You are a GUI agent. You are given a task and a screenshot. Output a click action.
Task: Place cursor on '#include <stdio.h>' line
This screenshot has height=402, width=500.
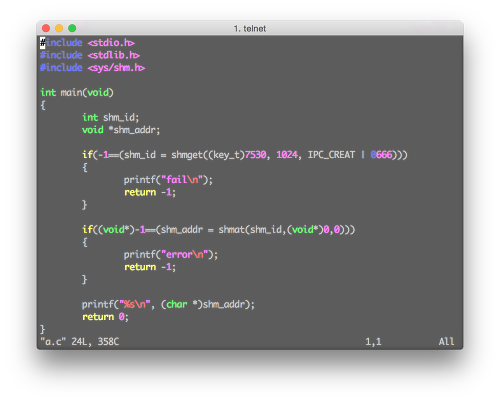87,43
